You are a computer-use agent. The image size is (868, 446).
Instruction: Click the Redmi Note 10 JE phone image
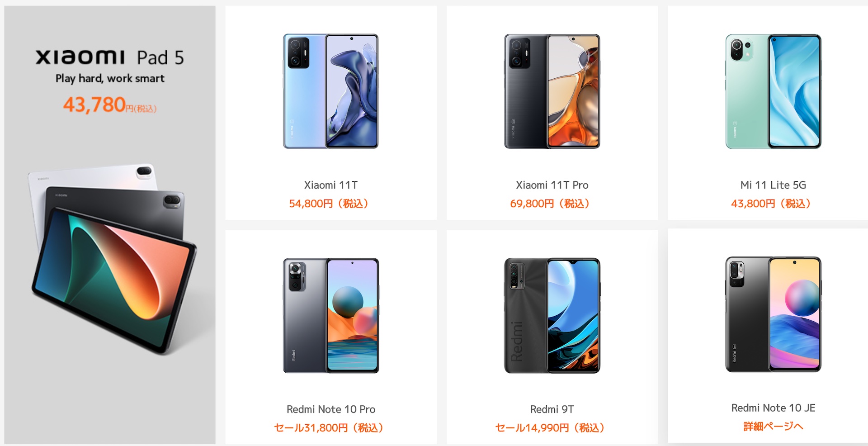(773, 314)
